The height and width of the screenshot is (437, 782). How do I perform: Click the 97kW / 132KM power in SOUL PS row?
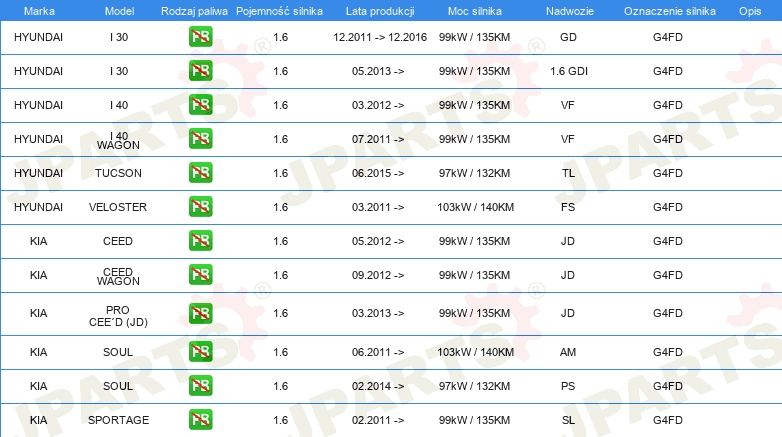pos(474,386)
